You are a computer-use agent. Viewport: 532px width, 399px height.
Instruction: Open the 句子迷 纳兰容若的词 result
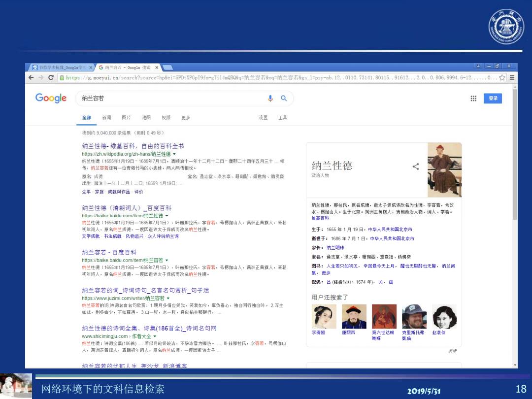coord(145,291)
